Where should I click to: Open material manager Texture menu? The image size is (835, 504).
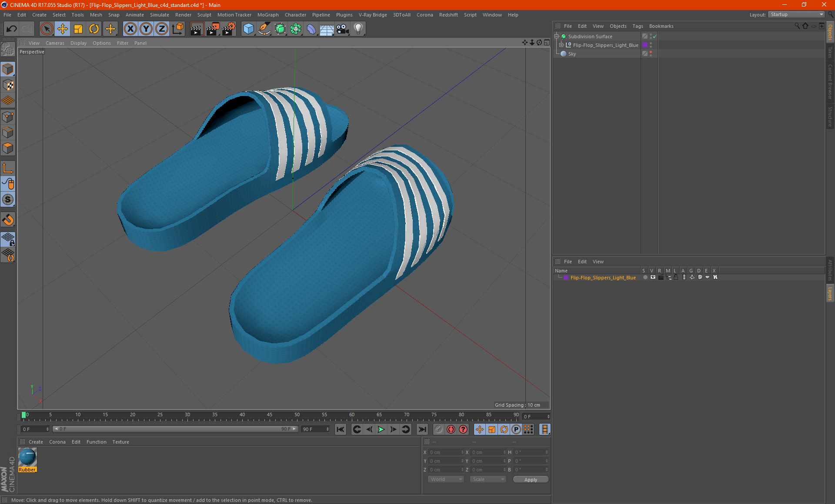tap(120, 442)
